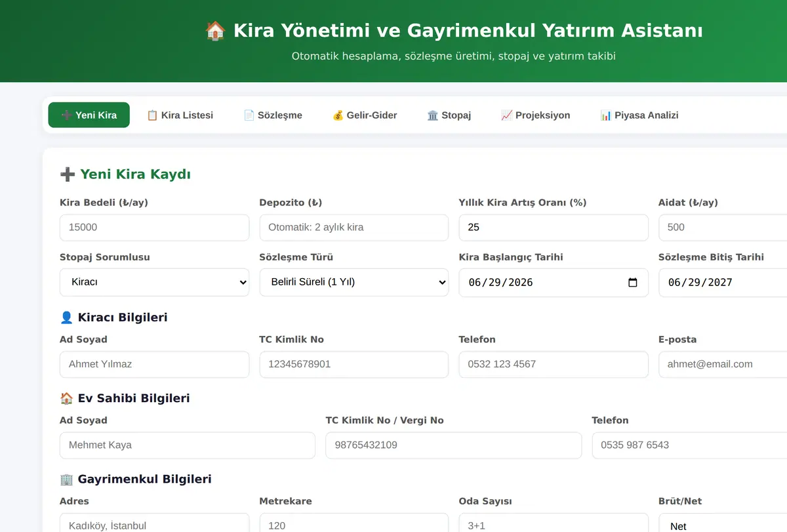The height and width of the screenshot is (532, 787).
Task: Focus the Depozito input field
Action: tap(354, 227)
